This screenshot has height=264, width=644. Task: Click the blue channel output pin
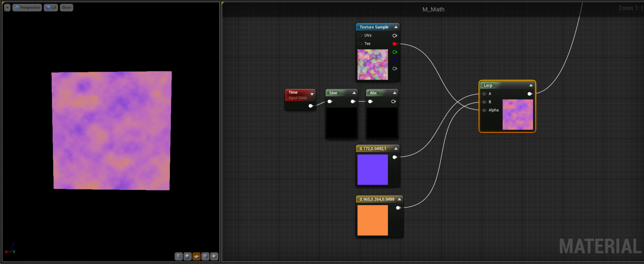click(x=394, y=60)
